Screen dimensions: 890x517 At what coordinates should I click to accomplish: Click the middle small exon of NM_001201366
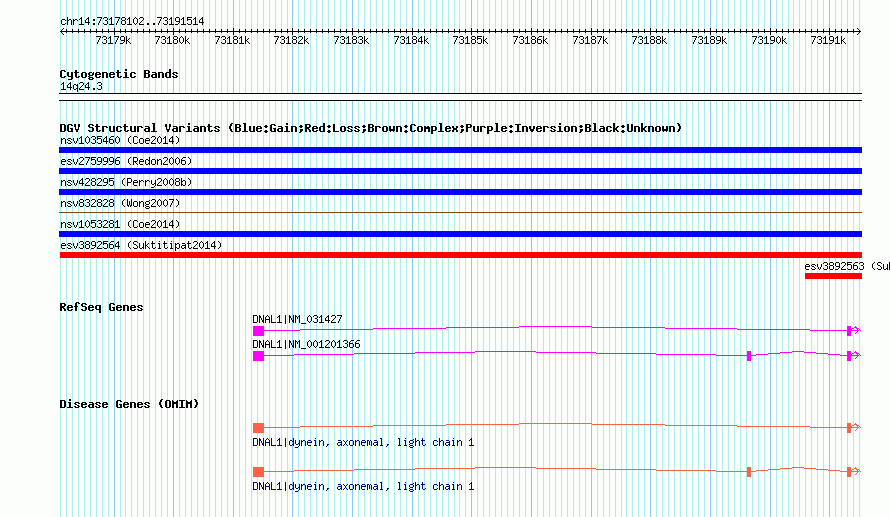[x=749, y=356]
